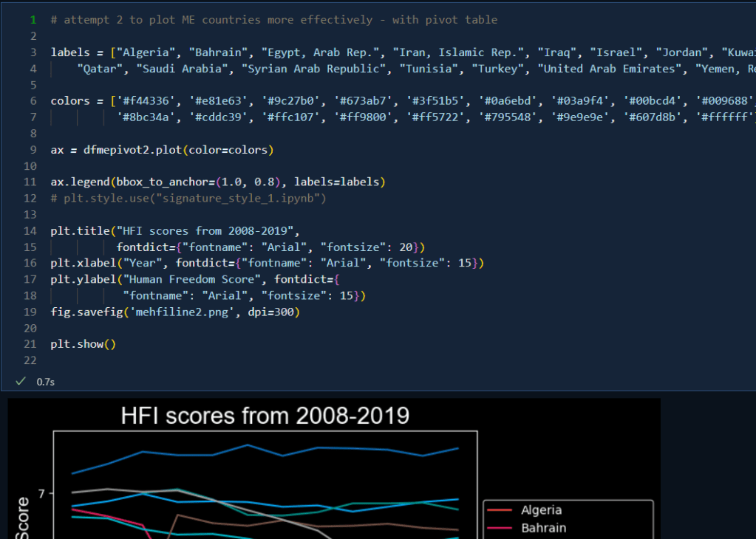The width and height of the screenshot is (756, 539).
Task: Place cursor on plt.show() call
Action: [83, 344]
